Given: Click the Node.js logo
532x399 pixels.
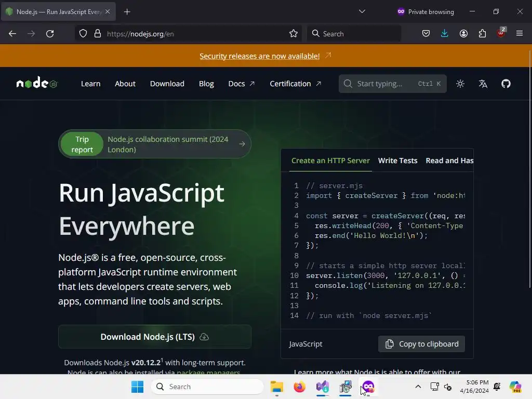Looking at the screenshot, I should tap(37, 83).
